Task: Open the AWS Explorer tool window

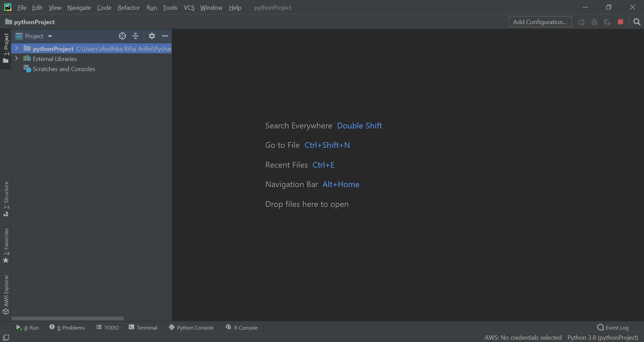Action: coord(6,294)
